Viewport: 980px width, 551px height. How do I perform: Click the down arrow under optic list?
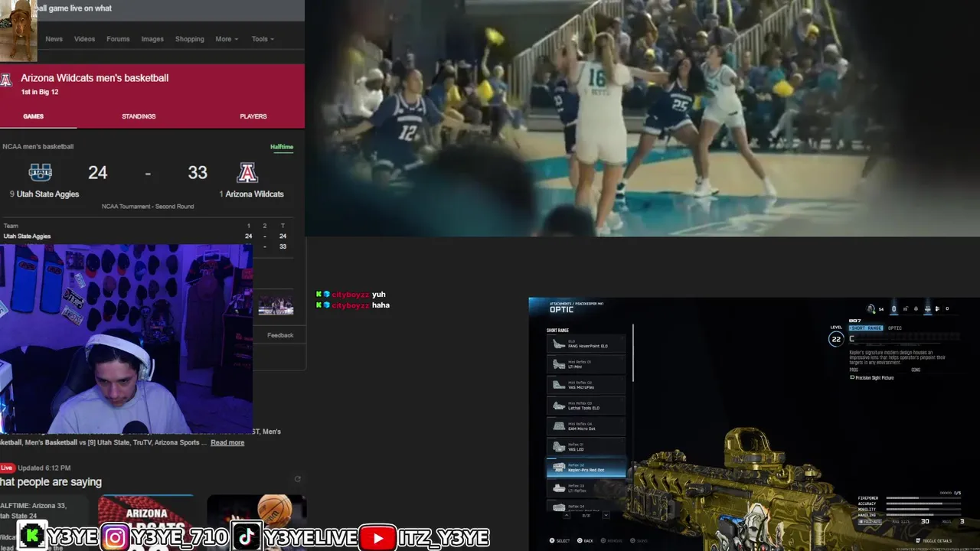coord(606,515)
